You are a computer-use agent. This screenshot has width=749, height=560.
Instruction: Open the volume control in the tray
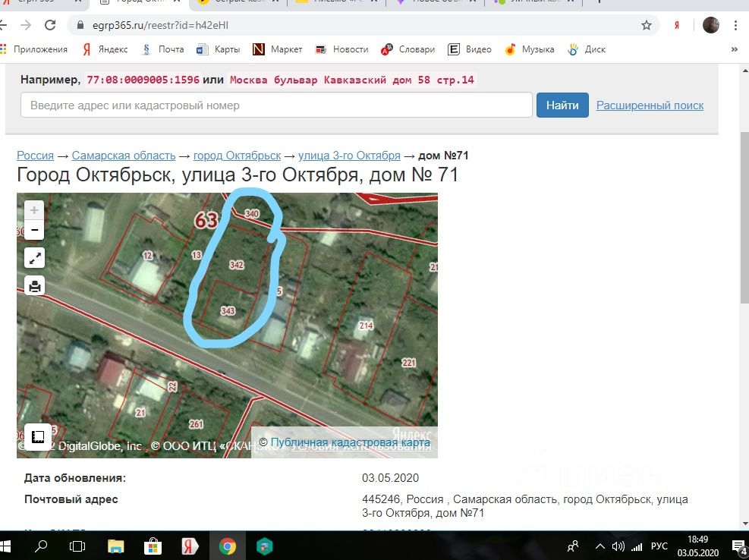click(x=618, y=546)
